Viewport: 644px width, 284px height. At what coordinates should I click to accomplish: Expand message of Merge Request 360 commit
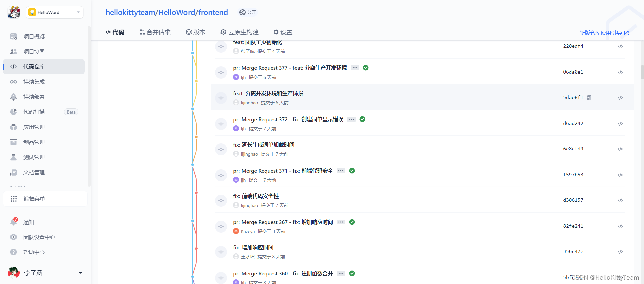[x=341, y=273]
